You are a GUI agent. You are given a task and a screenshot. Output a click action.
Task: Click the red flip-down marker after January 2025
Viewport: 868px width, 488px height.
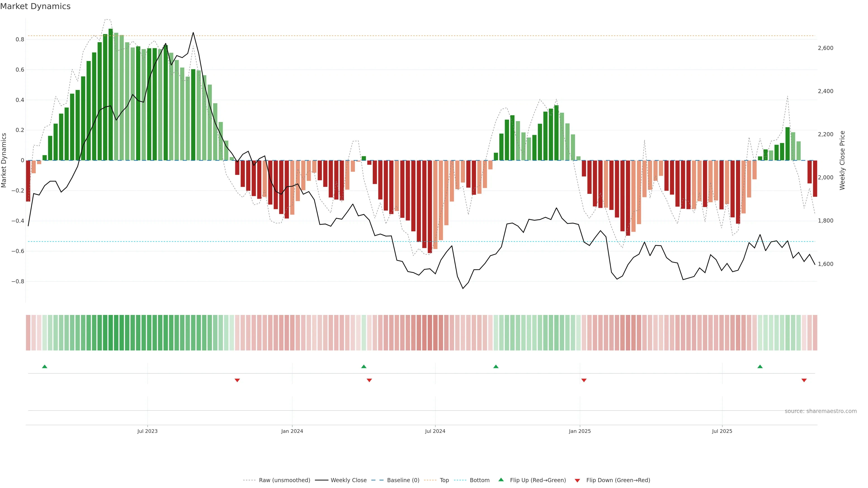point(584,380)
